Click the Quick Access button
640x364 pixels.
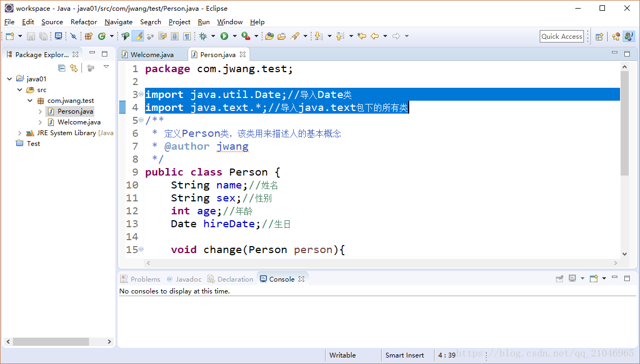(x=561, y=36)
